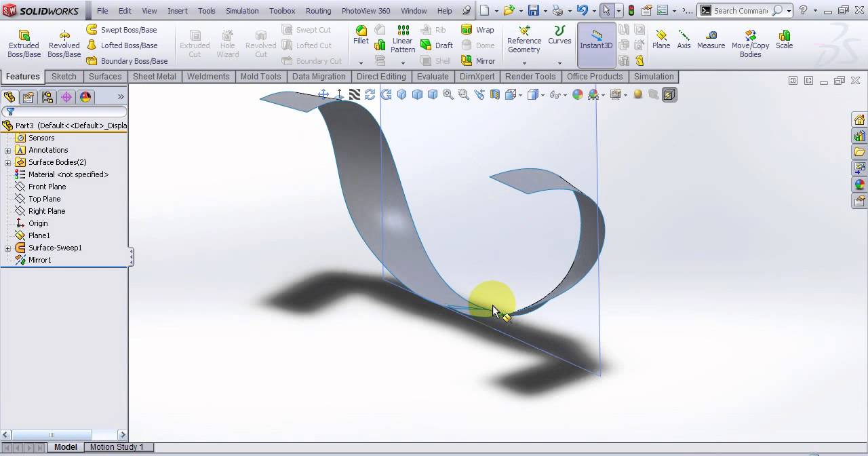Viewport: 868px width, 456px height.
Task: Expand the Surface Bodies(2) folder
Action: (x=7, y=162)
